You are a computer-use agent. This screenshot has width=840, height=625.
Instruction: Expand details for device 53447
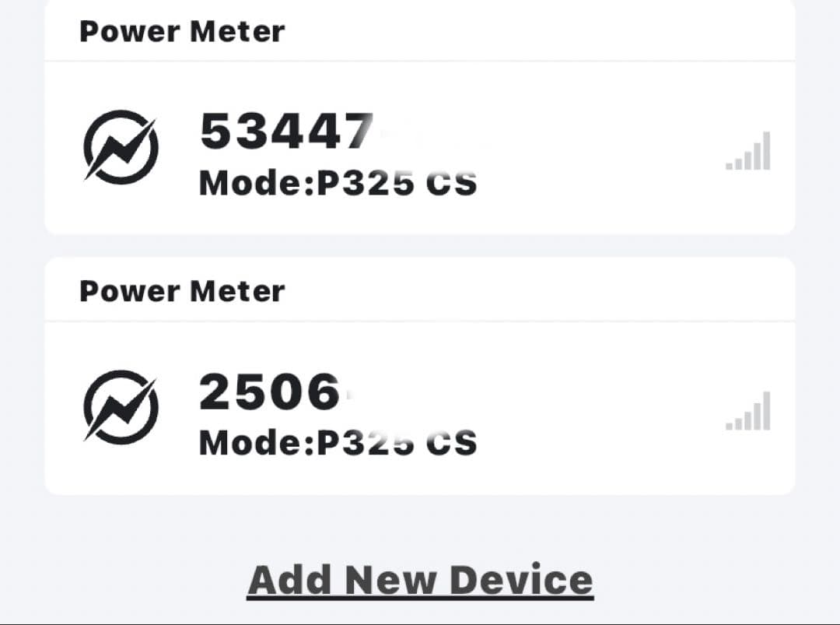tap(420, 148)
